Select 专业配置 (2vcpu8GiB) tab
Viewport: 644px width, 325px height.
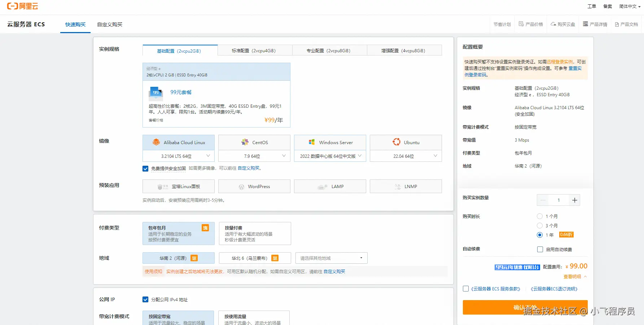coord(329,50)
